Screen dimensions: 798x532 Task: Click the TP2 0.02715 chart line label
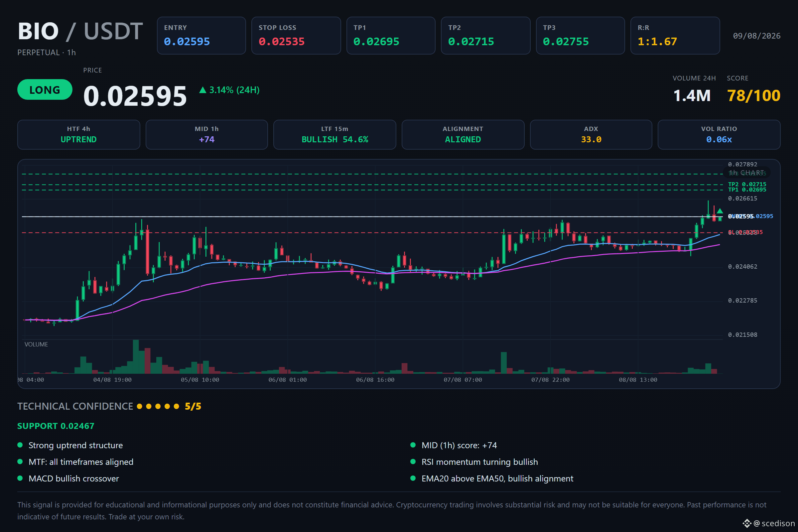point(747,184)
